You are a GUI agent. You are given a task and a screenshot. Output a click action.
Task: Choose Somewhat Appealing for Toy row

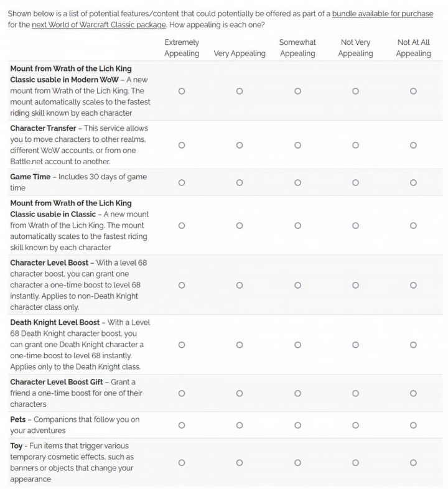tap(297, 463)
